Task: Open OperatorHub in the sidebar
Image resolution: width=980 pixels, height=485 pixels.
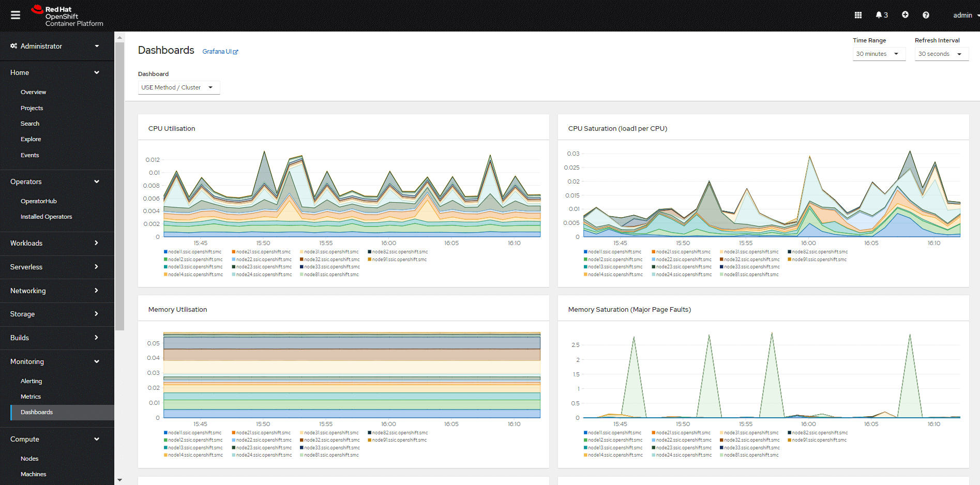Action: (x=39, y=201)
